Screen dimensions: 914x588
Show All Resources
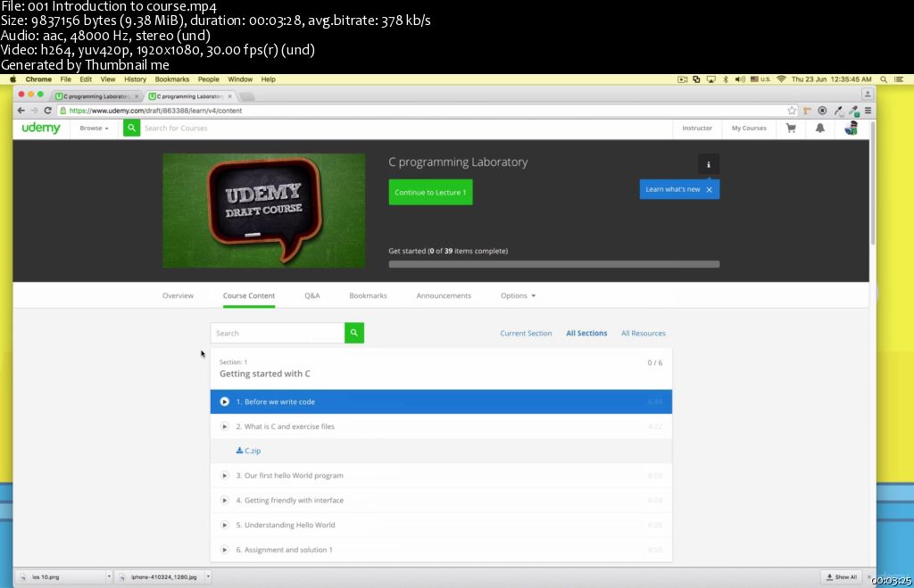[x=643, y=334]
